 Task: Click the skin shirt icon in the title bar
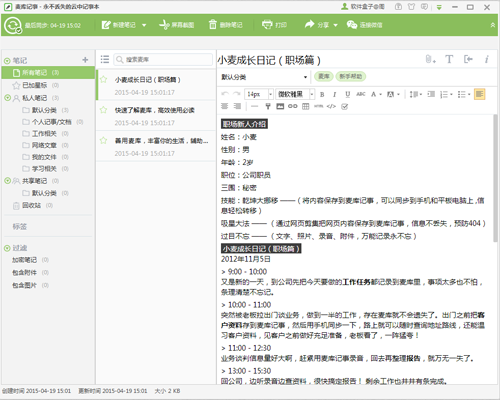[x=412, y=7]
